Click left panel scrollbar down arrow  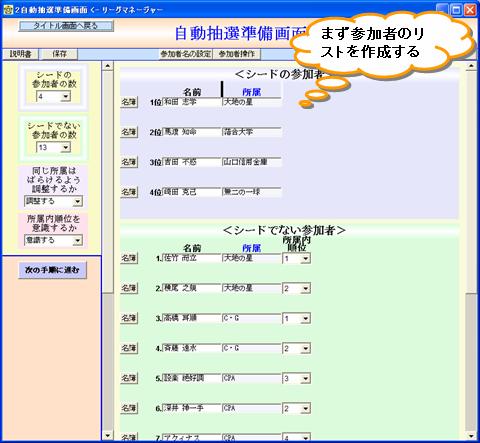(x=107, y=435)
